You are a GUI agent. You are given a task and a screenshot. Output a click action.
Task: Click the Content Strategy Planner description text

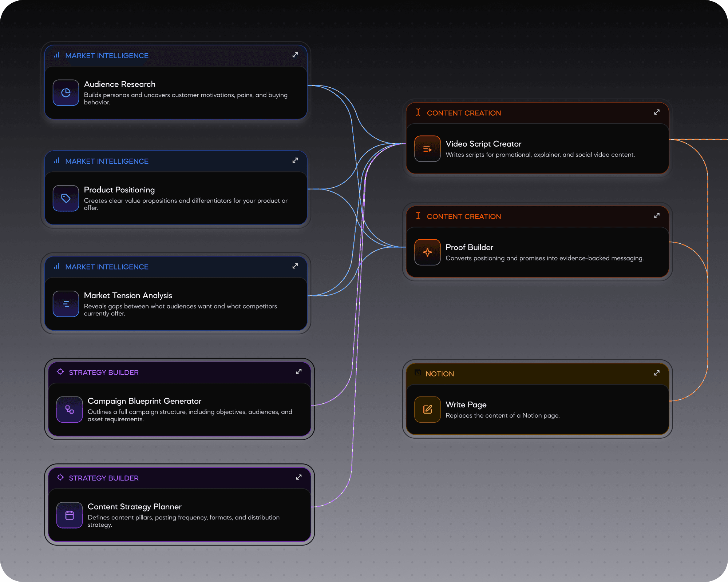tap(183, 521)
